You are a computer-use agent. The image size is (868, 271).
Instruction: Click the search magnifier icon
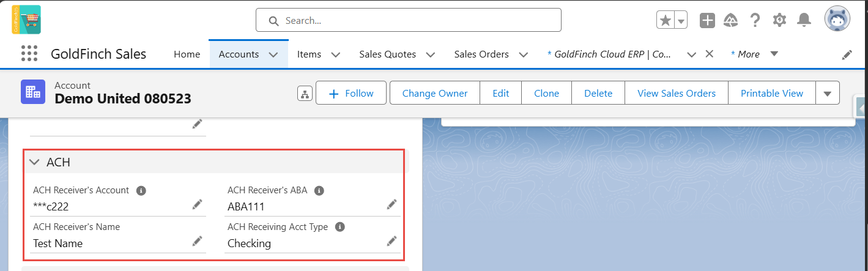coord(274,20)
